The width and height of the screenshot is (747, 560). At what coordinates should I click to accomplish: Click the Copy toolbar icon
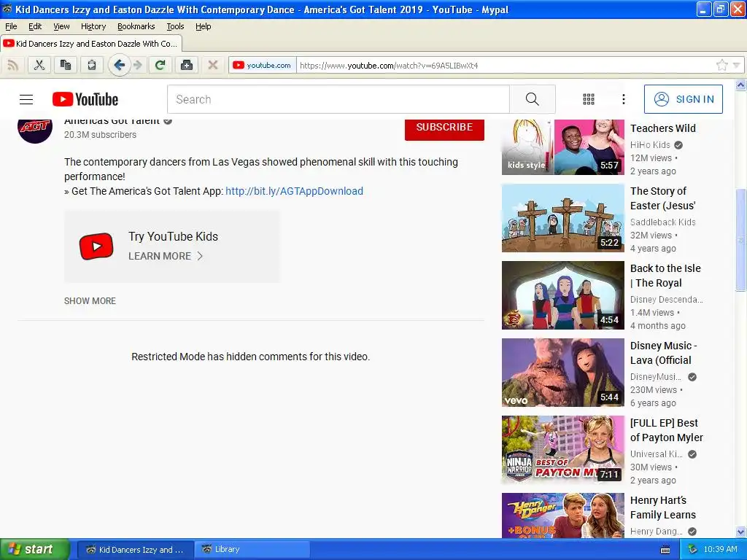coord(65,65)
